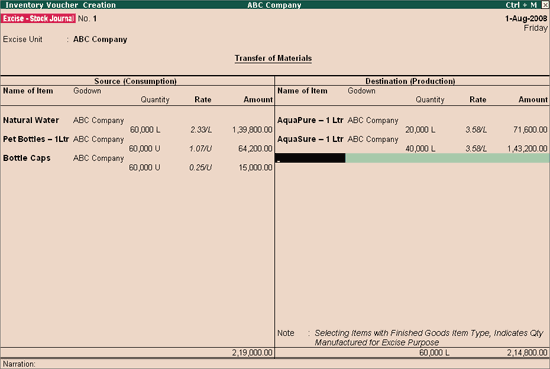Click AquaPure amount 71,600.00
This screenshot has height=369, width=550.
tap(530, 130)
